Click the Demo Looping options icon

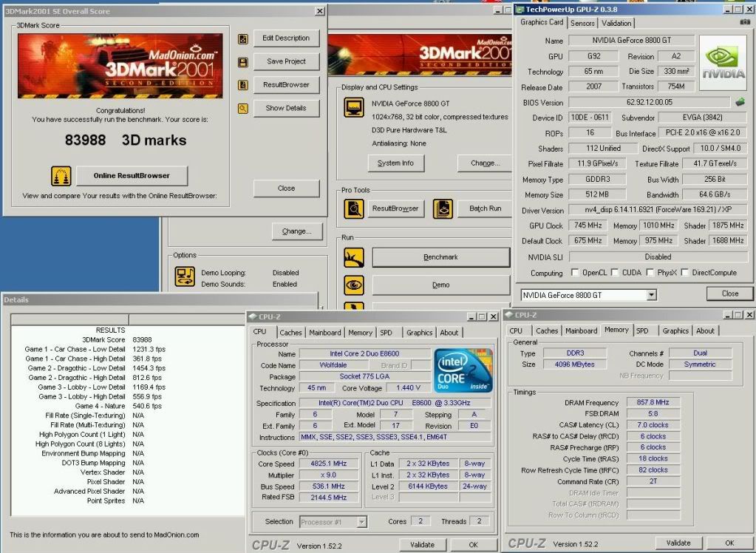[185, 276]
